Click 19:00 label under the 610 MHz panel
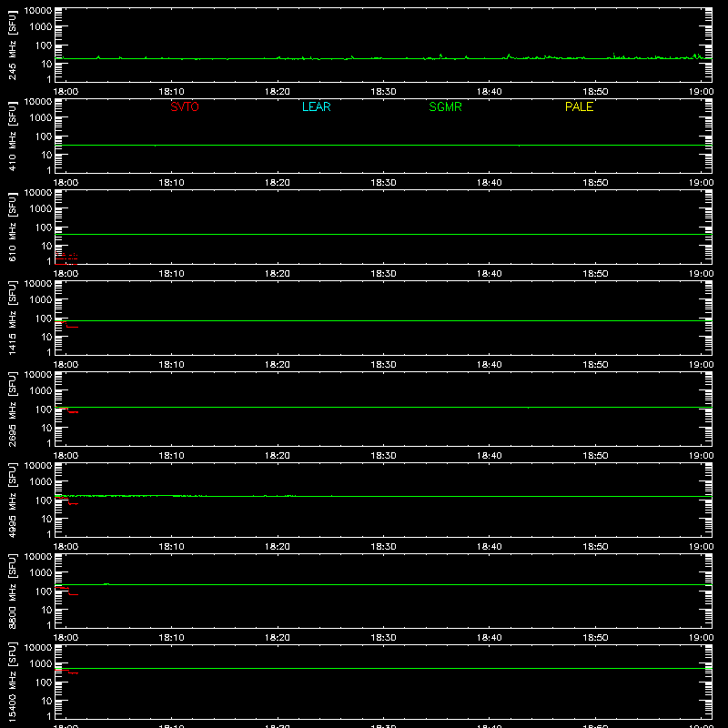This screenshot has height=728, width=728. [x=701, y=274]
